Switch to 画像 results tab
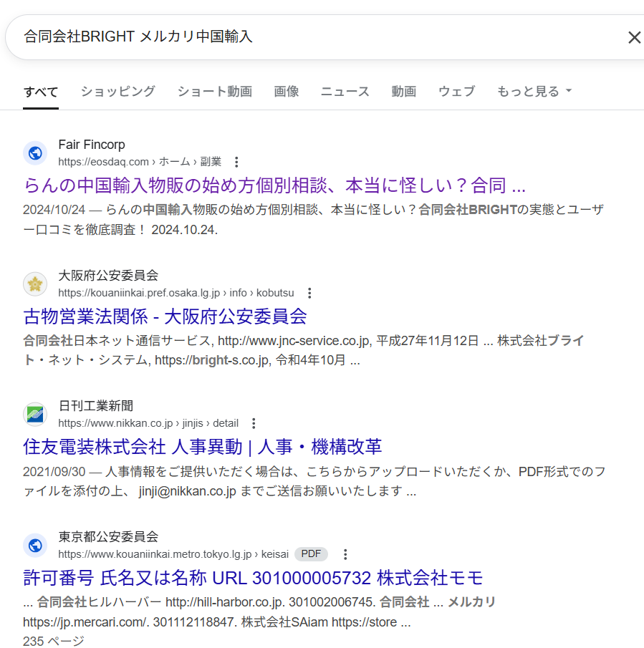Screen dimensions: 644x648 (x=286, y=92)
